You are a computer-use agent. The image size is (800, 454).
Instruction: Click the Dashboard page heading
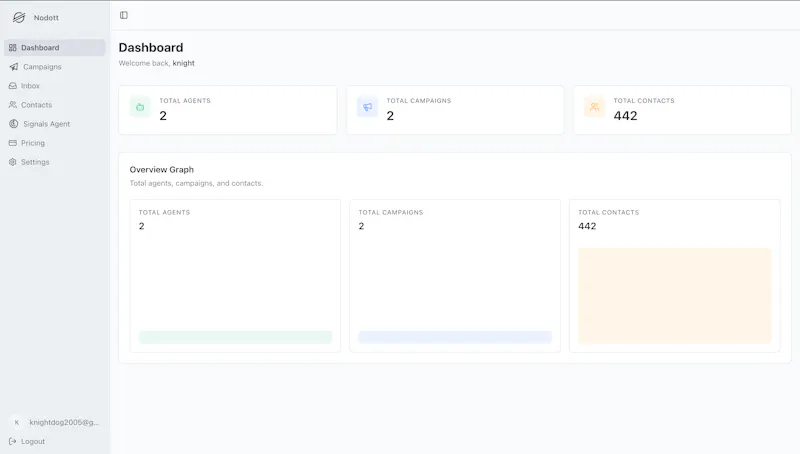[151, 47]
